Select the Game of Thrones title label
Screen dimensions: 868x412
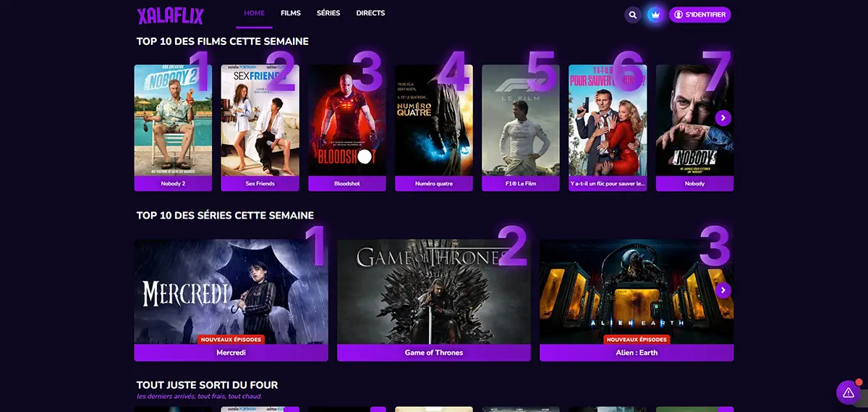coord(434,353)
